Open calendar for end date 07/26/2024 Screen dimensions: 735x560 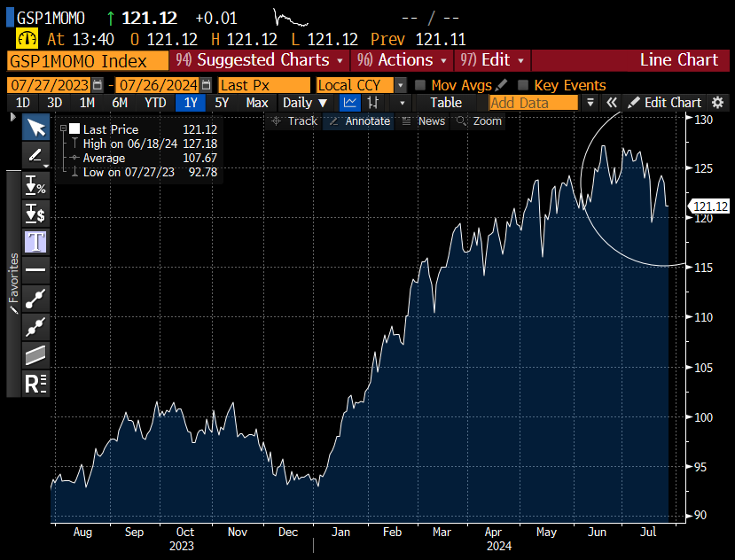pyautogui.click(x=207, y=85)
